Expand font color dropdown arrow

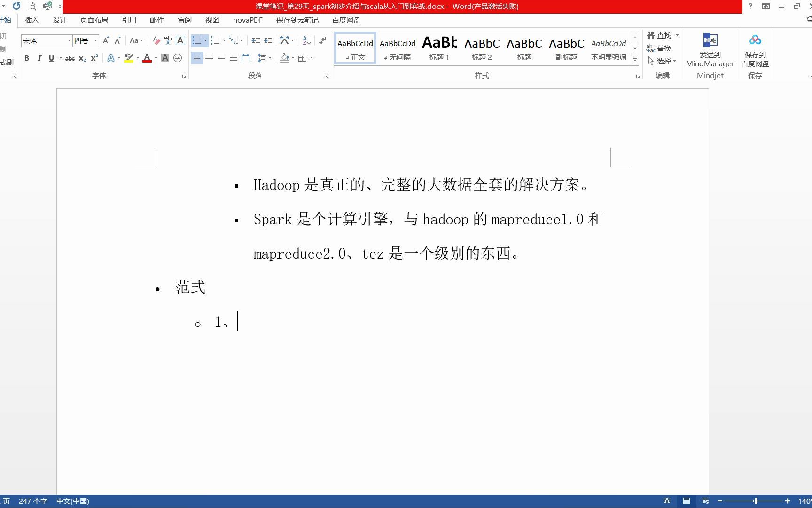(x=156, y=58)
